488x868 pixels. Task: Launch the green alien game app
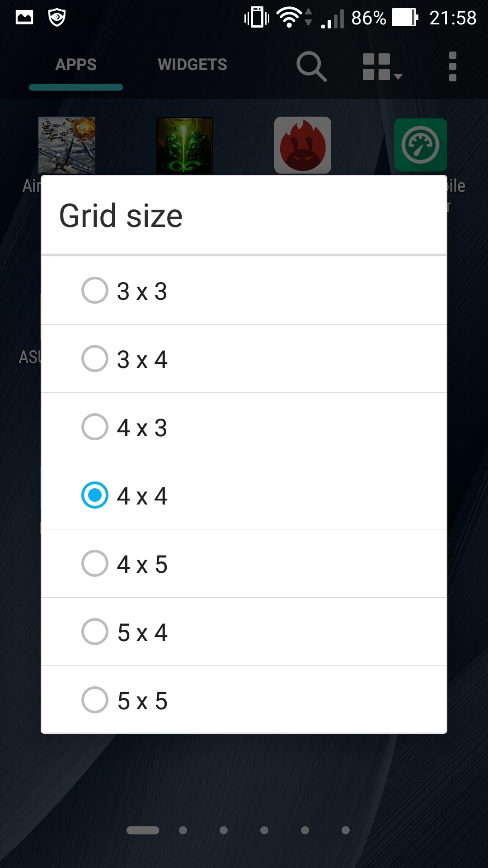[184, 145]
